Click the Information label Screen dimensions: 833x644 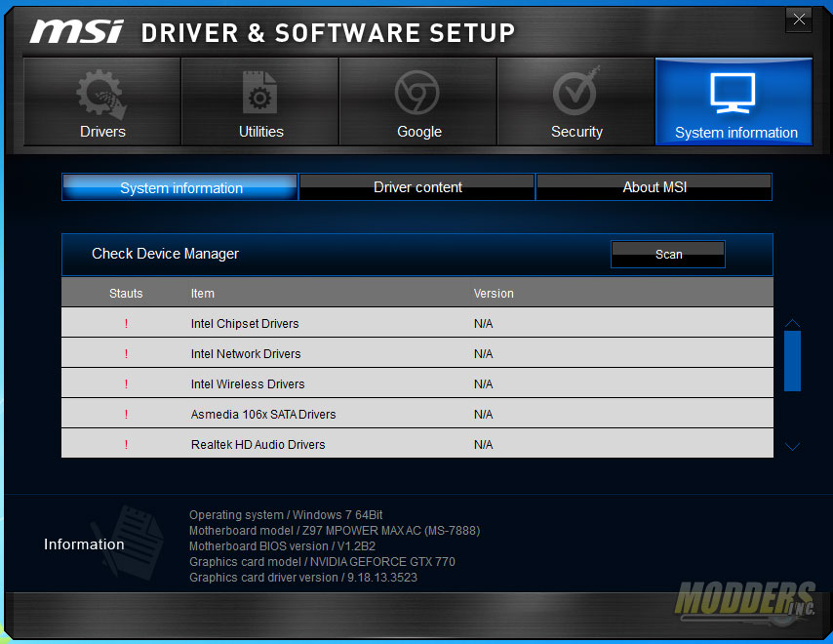pos(84,544)
